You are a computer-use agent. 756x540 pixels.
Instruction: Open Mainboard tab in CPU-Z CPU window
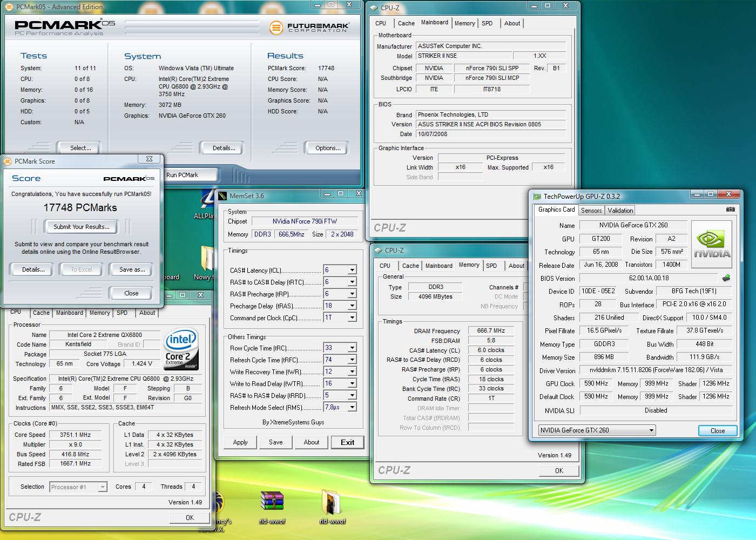70,313
